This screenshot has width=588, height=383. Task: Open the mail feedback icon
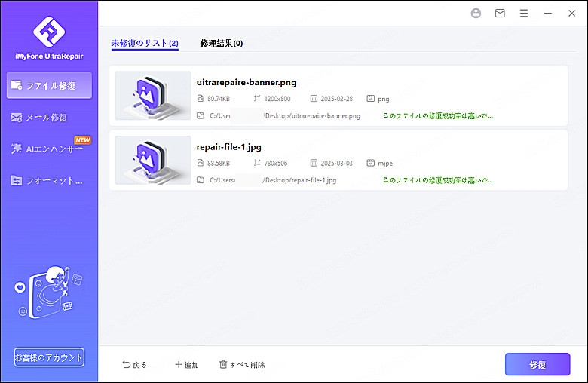pyautogui.click(x=500, y=13)
